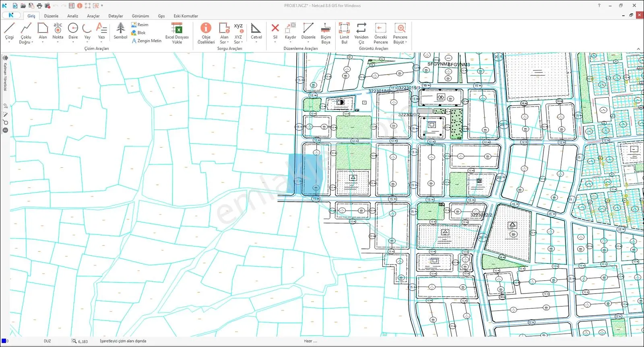
Task: Click the DUZ mode indicator in the status bar
Action: 47,341
